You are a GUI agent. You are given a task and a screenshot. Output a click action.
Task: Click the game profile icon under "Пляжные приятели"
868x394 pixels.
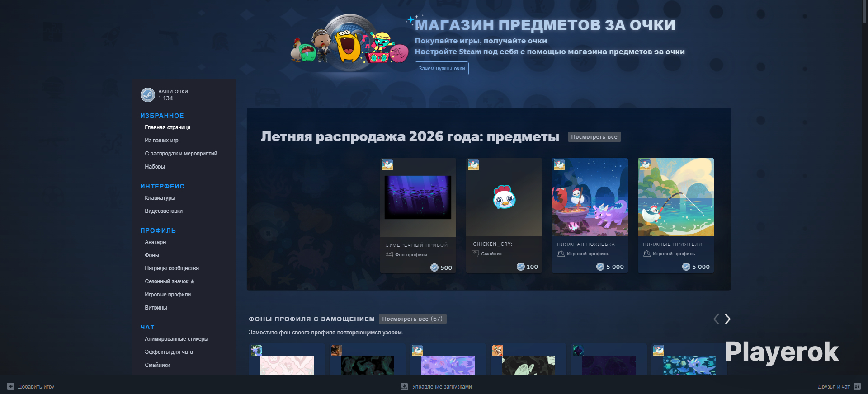(x=647, y=253)
